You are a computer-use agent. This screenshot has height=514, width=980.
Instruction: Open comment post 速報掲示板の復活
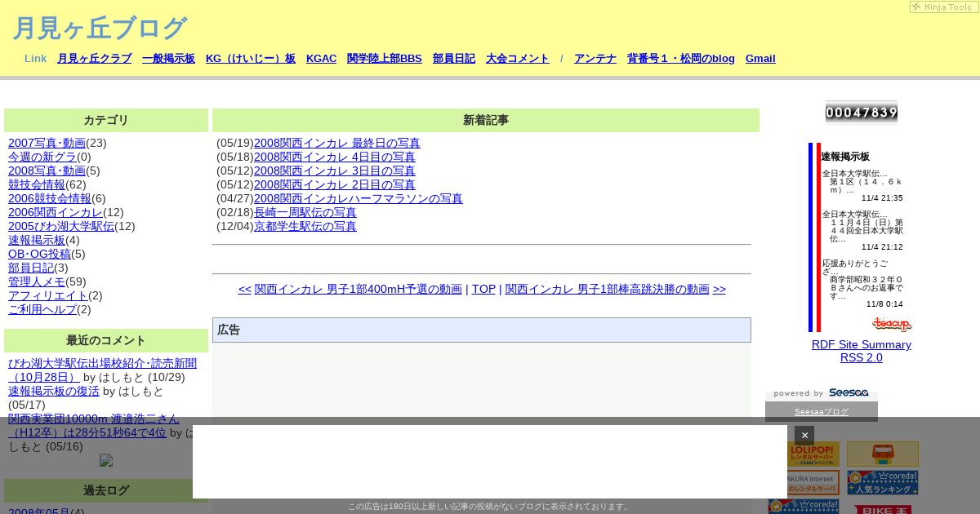click(x=54, y=391)
